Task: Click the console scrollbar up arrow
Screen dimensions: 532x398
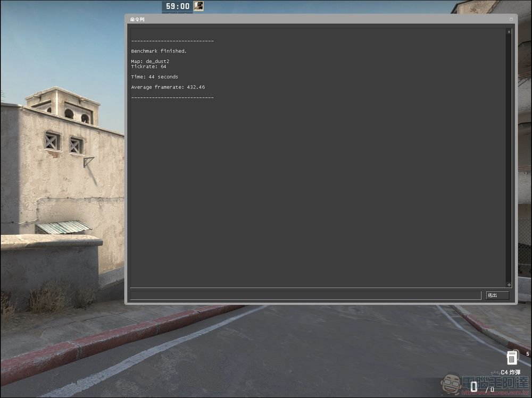Action: tap(509, 32)
